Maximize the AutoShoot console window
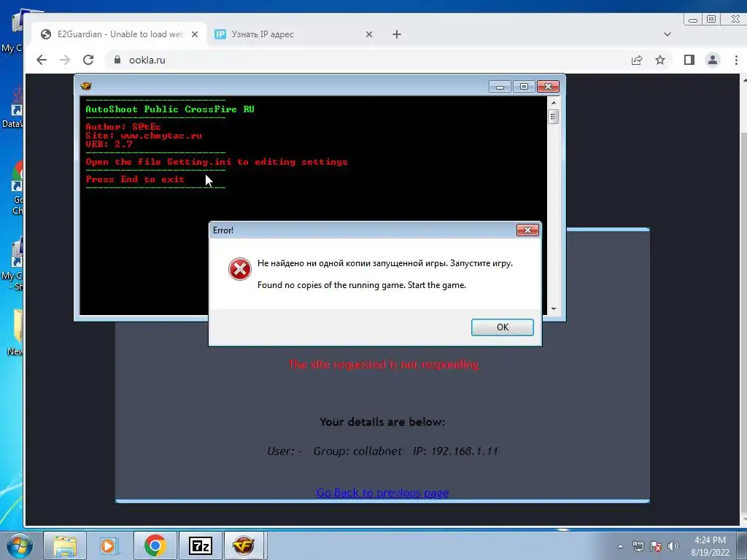This screenshot has height=560, width=747. [524, 87]
